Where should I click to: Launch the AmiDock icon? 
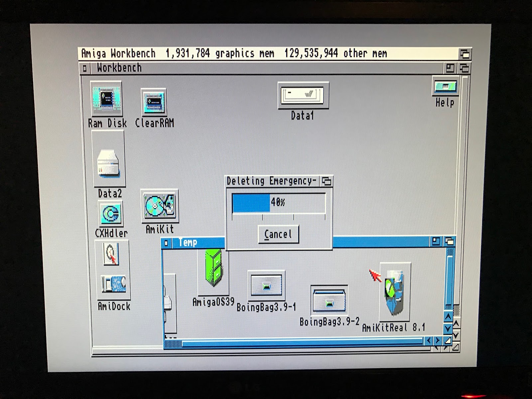coord(113,284)
